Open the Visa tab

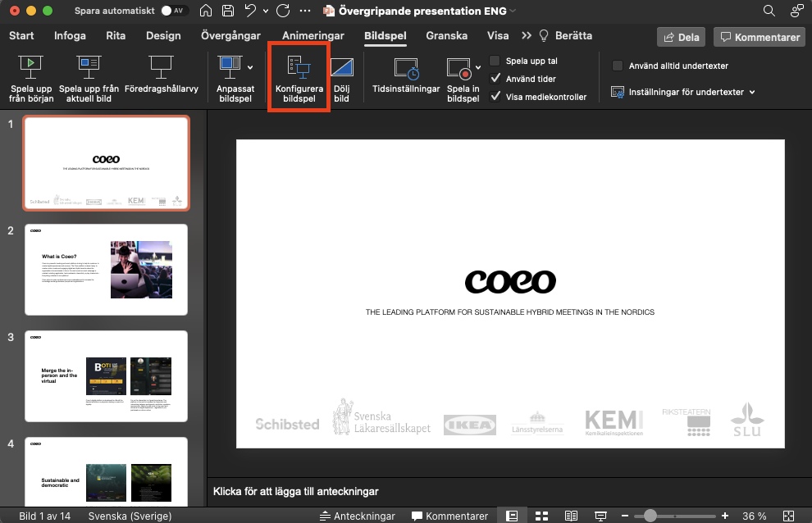click(x=498, y=36)
